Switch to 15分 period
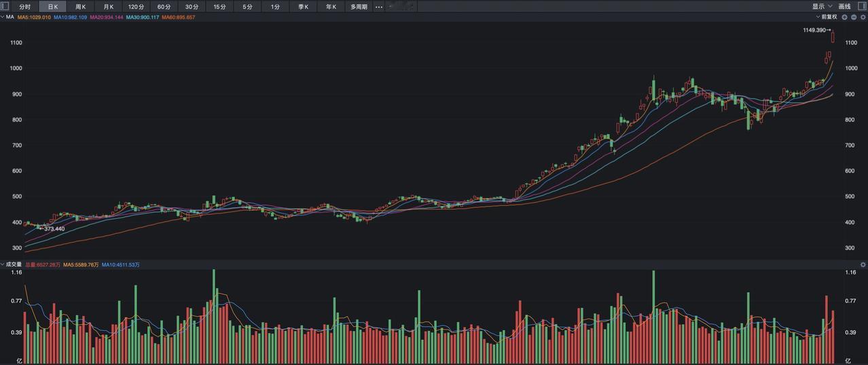868x365 pixels. (x=220, y=7)
